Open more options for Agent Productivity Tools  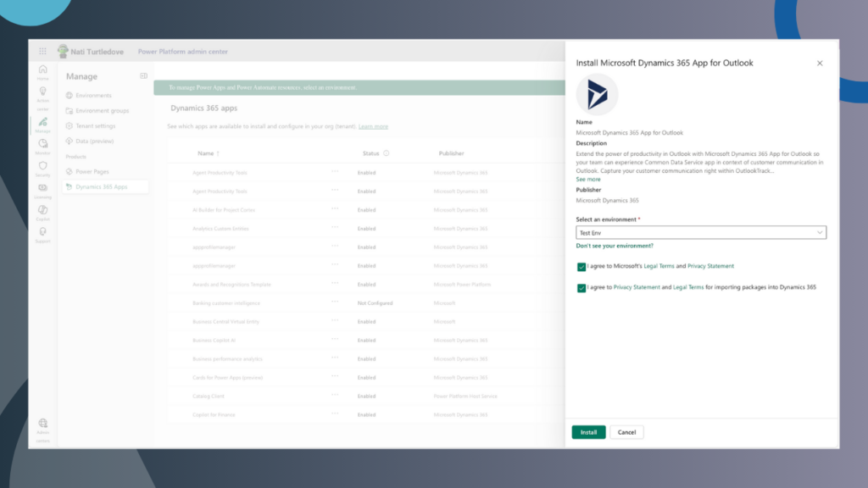(337, 172)
